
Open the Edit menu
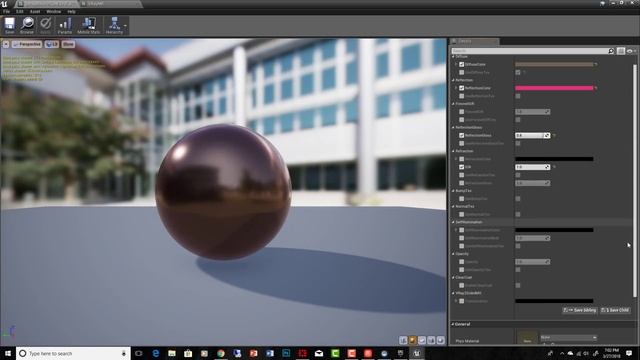click(20, 12)
